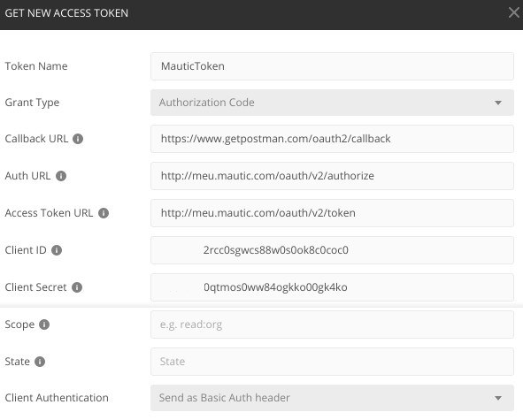
Task: Select the Authorization Code combo box
Action: pos(332,103)
